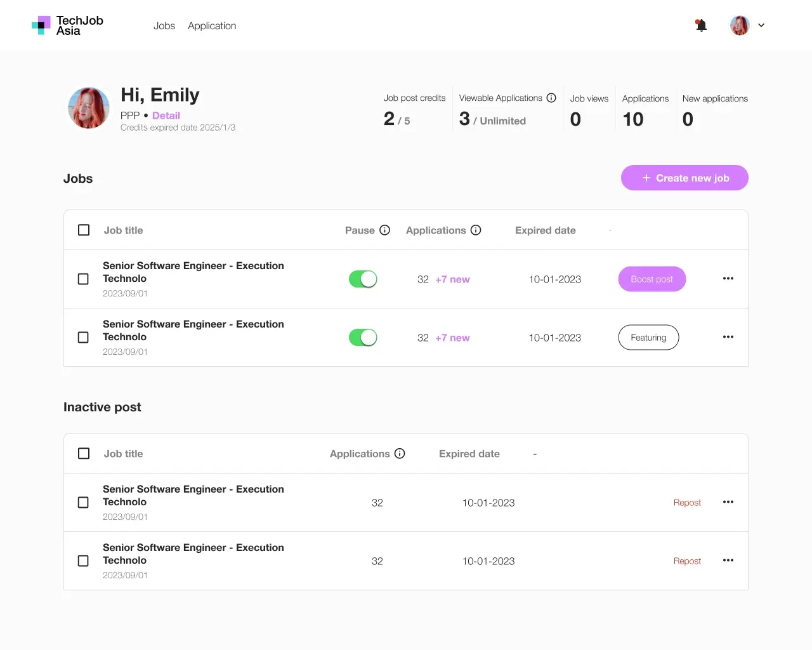
Task: Switch the toggle on the second job row
Action: click(363, 338)
